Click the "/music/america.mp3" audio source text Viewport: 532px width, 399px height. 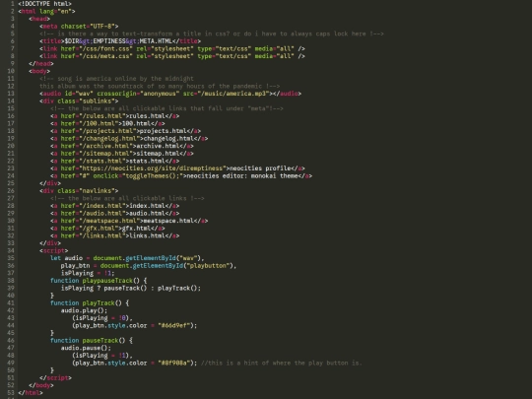click(235, 94)
